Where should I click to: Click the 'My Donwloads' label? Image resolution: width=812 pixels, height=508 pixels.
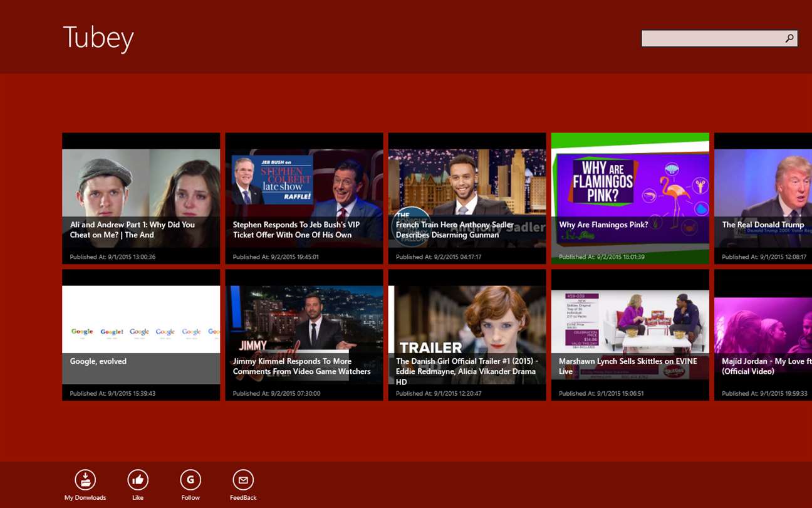[85, 498]
